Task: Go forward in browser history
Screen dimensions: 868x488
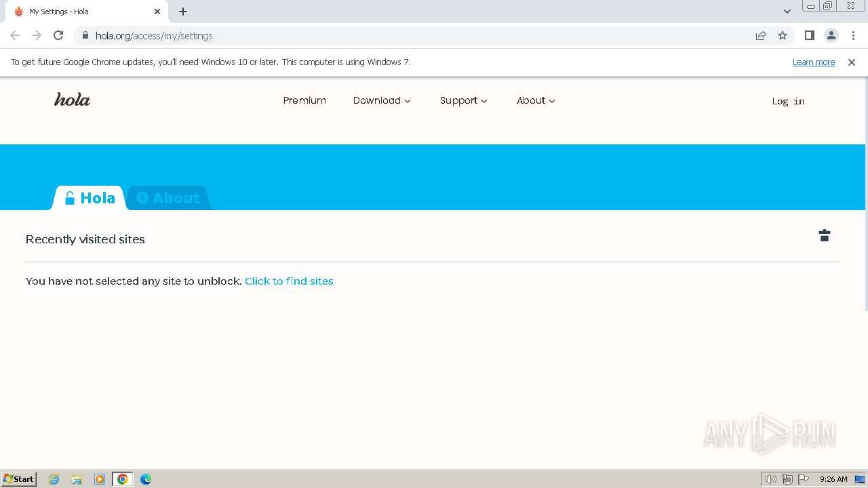Action: (37, 35)
